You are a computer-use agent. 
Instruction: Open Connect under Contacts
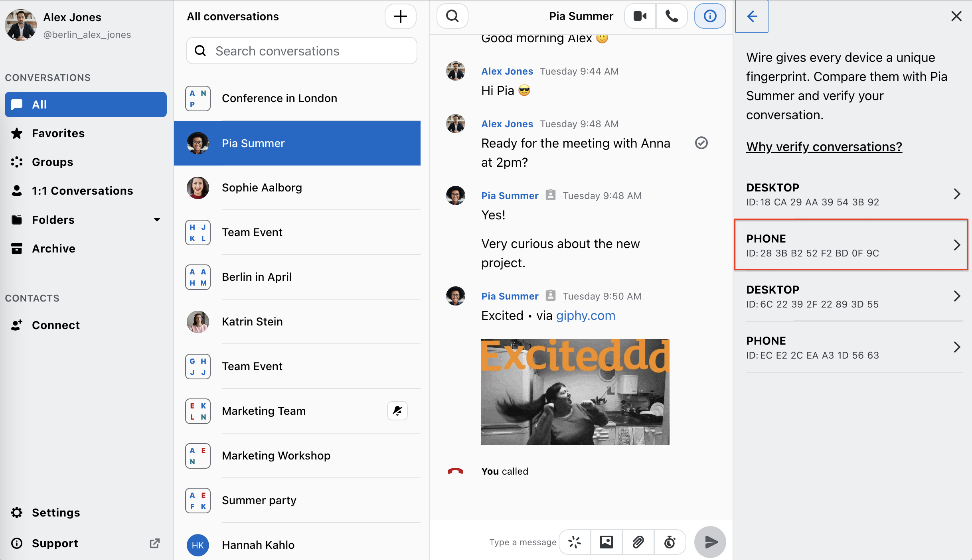(86, 325)
